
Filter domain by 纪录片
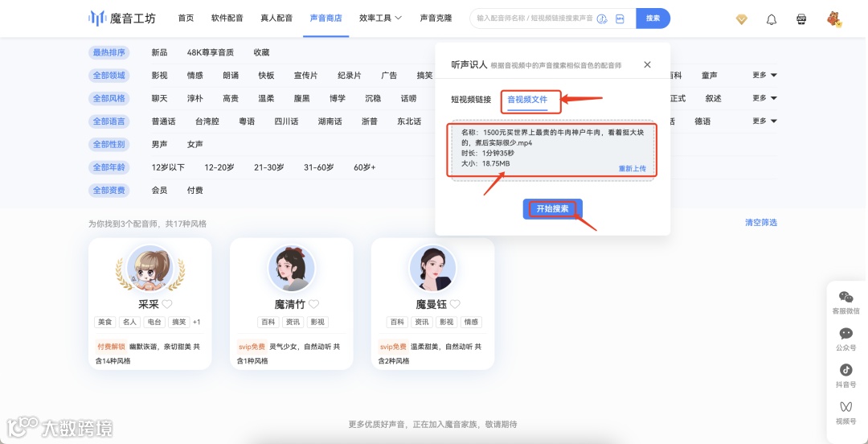(x=350, y=76)
